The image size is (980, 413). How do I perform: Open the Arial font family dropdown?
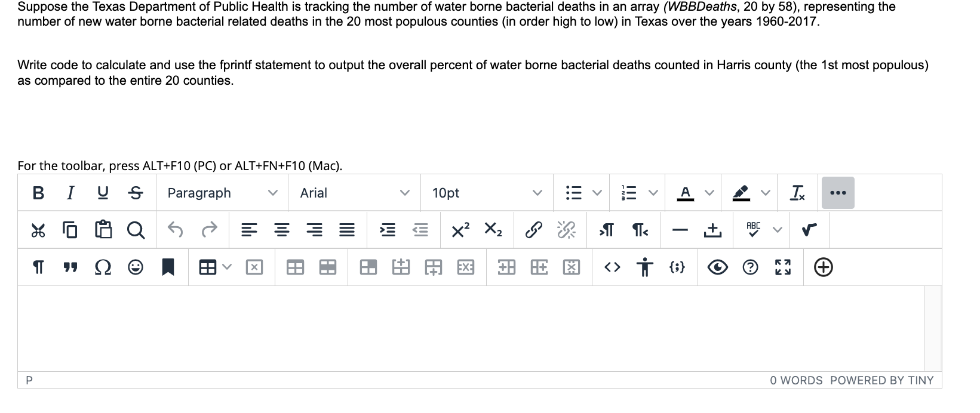tap(355, 193)
